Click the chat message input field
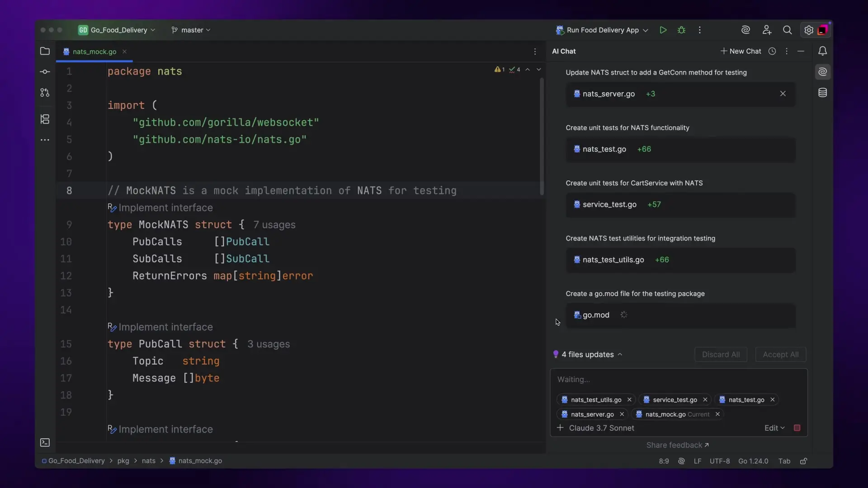The width and height of the screenshot is (868, 488). coord(678,380)
